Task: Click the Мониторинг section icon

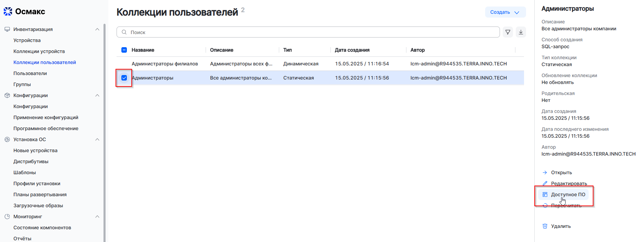Action: [7, 217]
